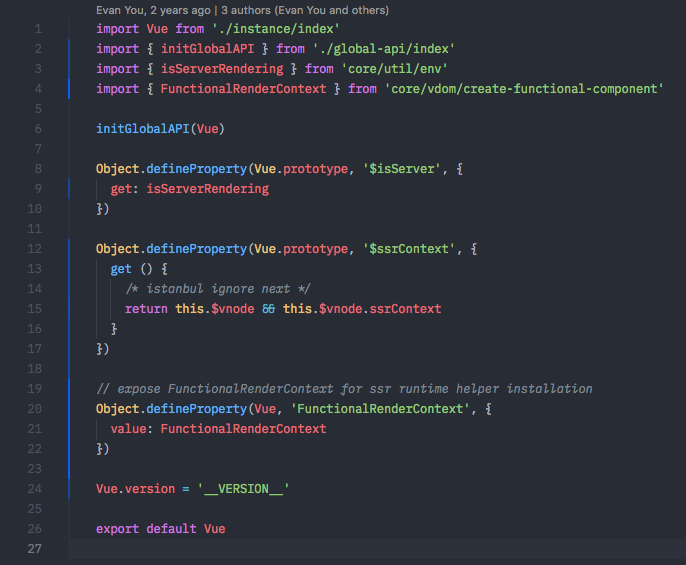Click line number 12 in the gutter

pyautogui.click(x=35, y=249)
